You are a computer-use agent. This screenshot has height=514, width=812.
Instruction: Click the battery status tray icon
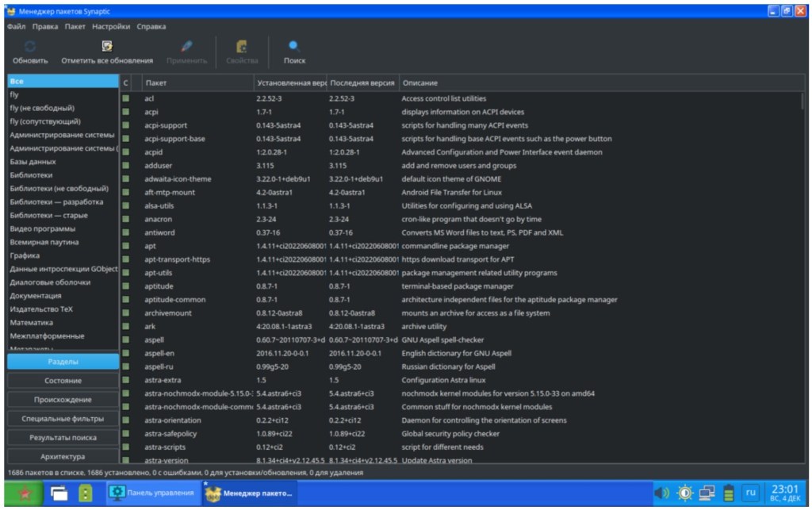pos(729,493)
